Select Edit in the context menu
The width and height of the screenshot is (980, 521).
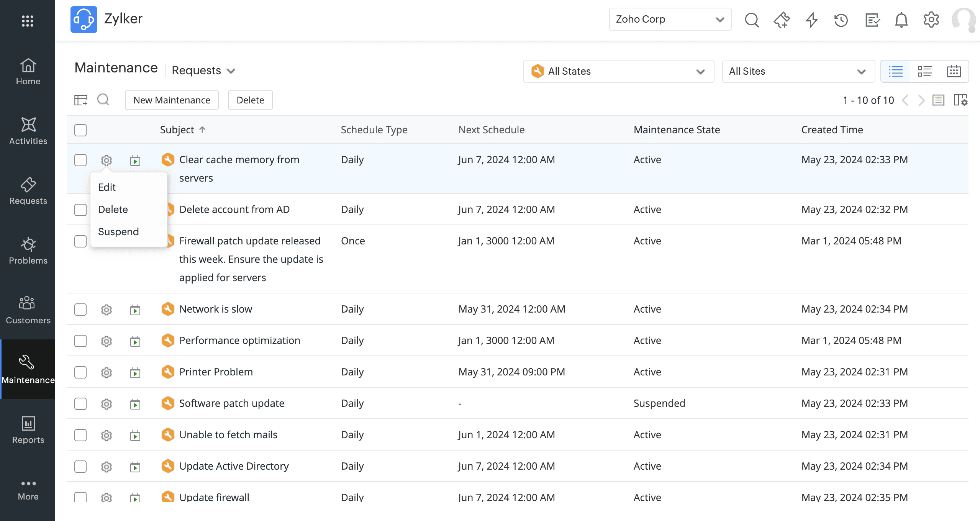click(x=107, y=187)
